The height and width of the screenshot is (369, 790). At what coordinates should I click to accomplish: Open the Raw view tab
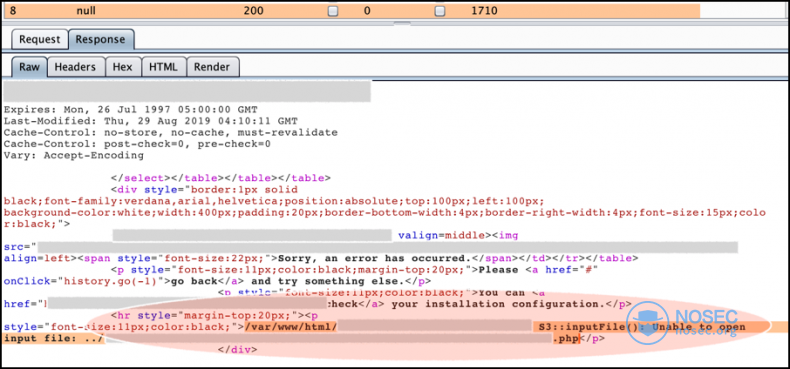click(x=29, y=67)
